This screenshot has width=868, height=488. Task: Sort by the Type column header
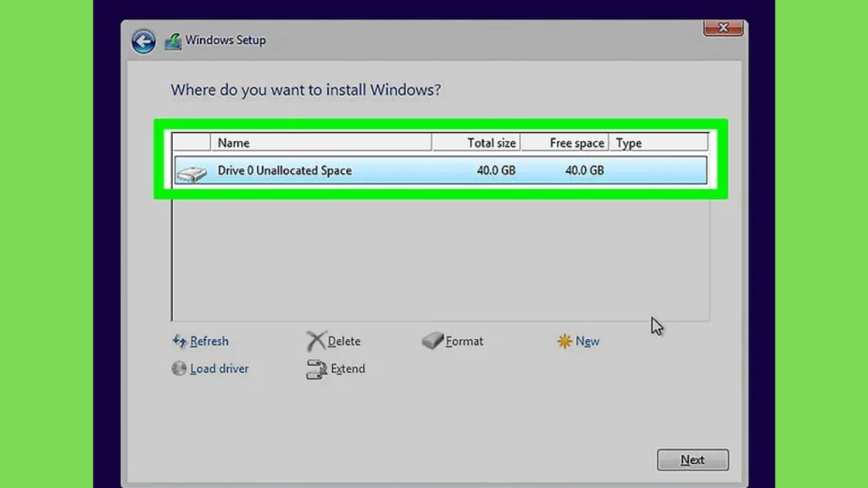click(658, 142)
